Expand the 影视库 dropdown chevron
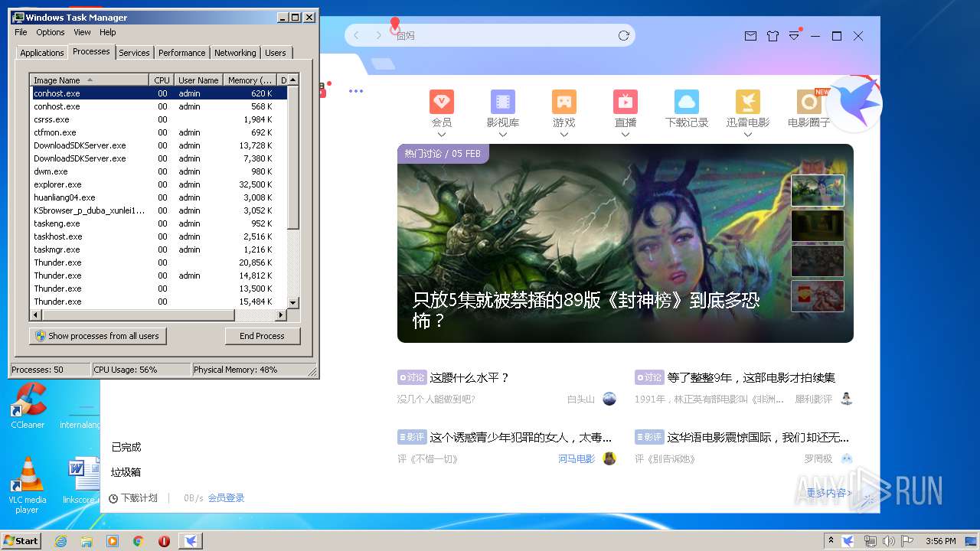 [x=503, y=135]
